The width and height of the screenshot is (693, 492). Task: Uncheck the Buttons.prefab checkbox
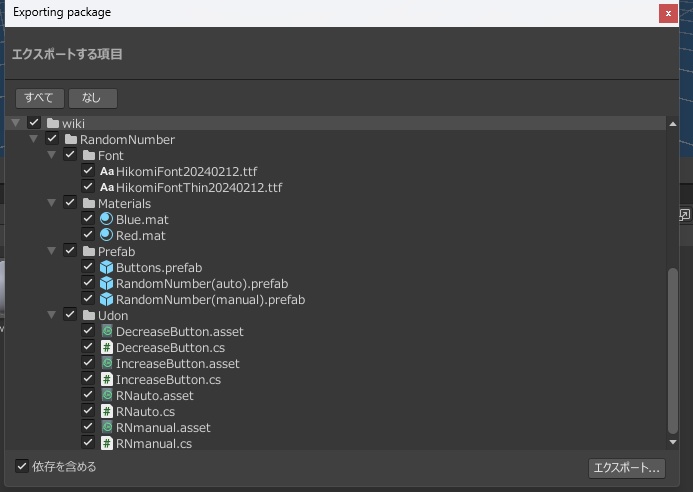(x=88, y=267)
